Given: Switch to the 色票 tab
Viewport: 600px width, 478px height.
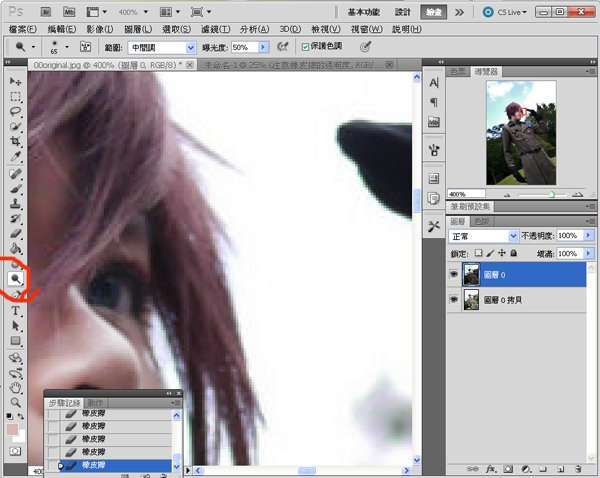Looking at the screenshot, I should click(458, 72).
